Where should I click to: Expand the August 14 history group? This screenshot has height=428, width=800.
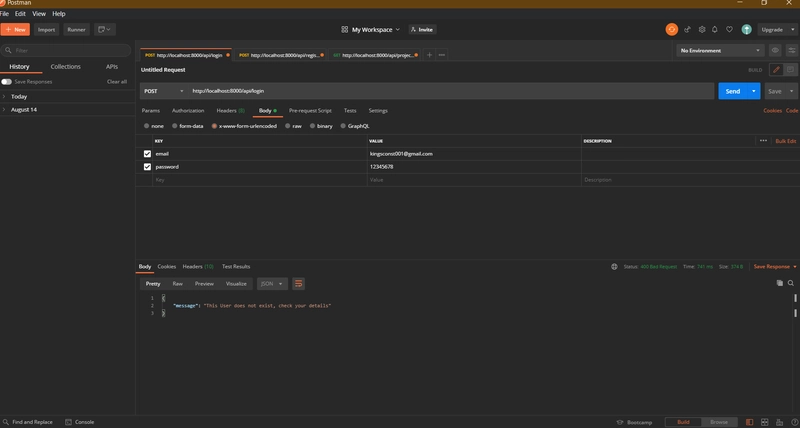coord(23,110)
